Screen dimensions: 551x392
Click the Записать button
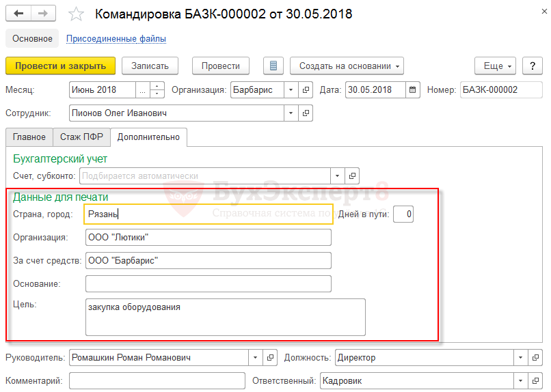click(150, 66)
